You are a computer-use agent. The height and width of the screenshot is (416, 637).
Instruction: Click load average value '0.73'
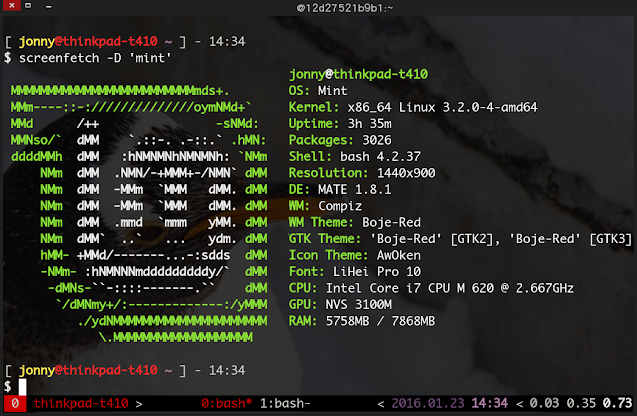(617, 403)
